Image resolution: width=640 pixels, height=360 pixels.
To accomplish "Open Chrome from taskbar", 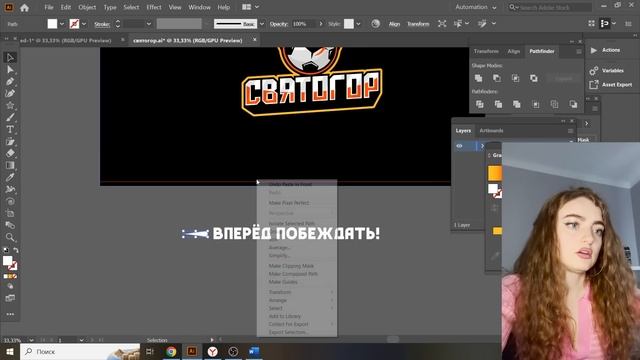I will (x=171, y=351).
